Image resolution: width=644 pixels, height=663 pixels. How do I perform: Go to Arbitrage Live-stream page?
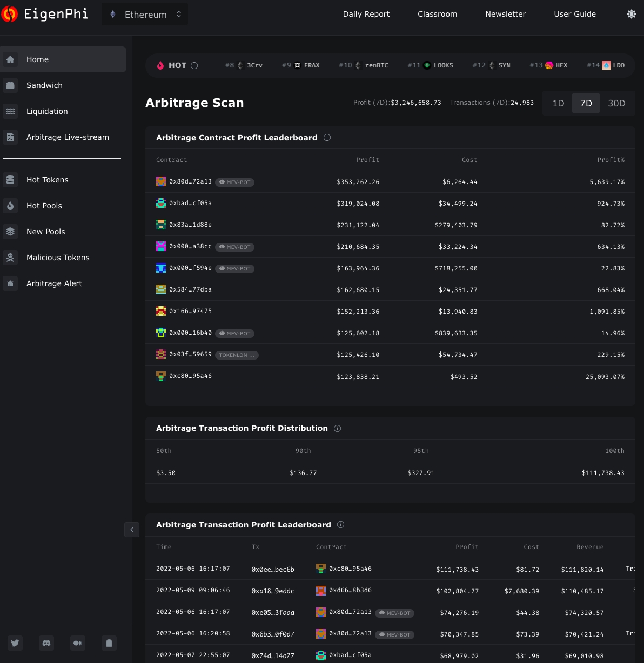(68, 137)
